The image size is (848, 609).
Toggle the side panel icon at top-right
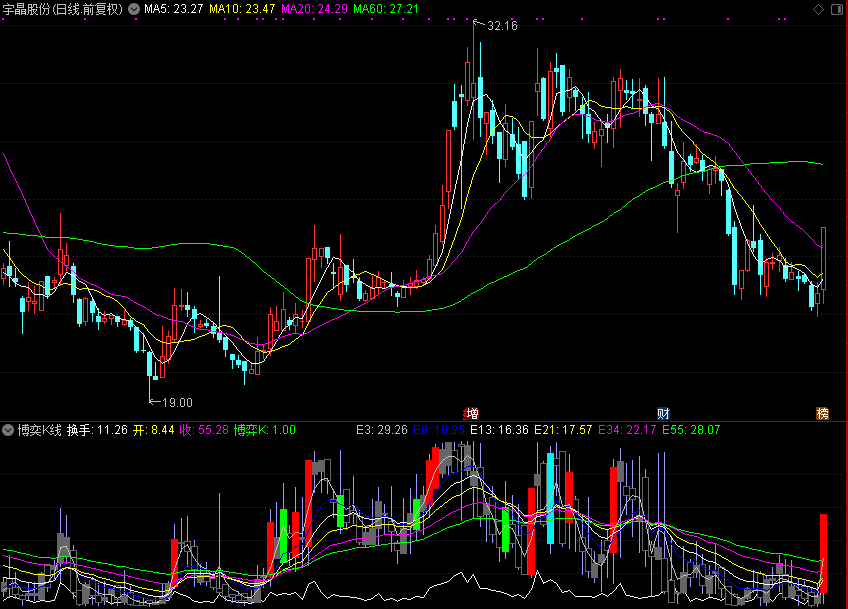pyautogui.click(x=836, y=9)
